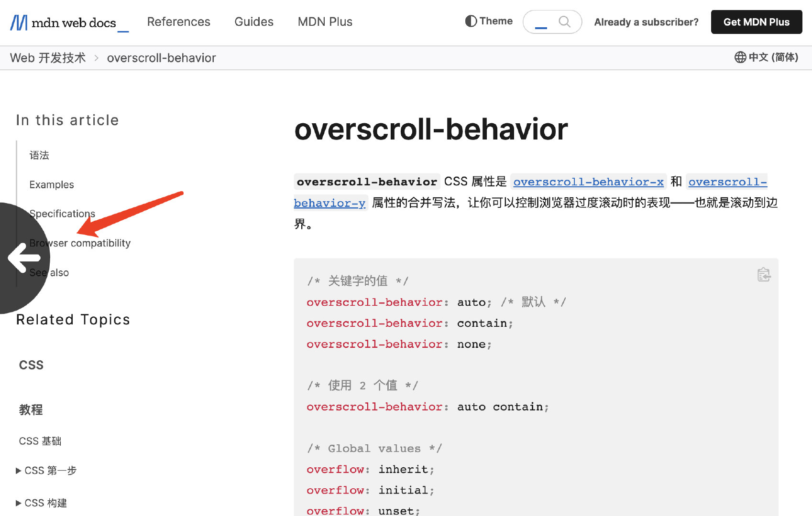Click the 教程 sidebar heading

[x=31, y=410]
